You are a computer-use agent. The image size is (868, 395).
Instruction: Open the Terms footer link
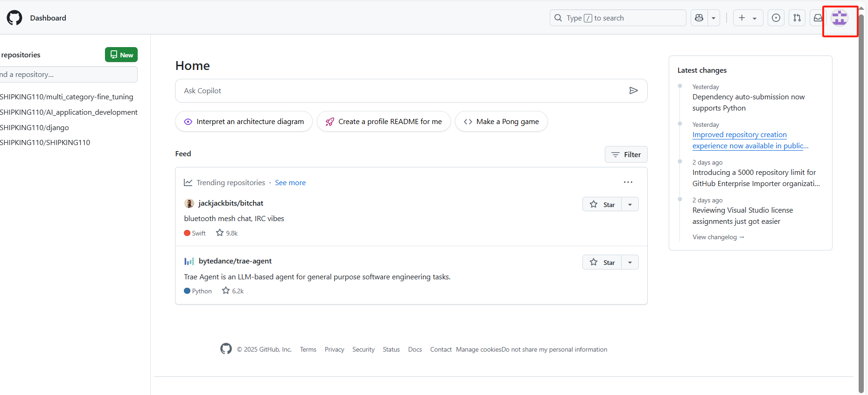[308, 349]
